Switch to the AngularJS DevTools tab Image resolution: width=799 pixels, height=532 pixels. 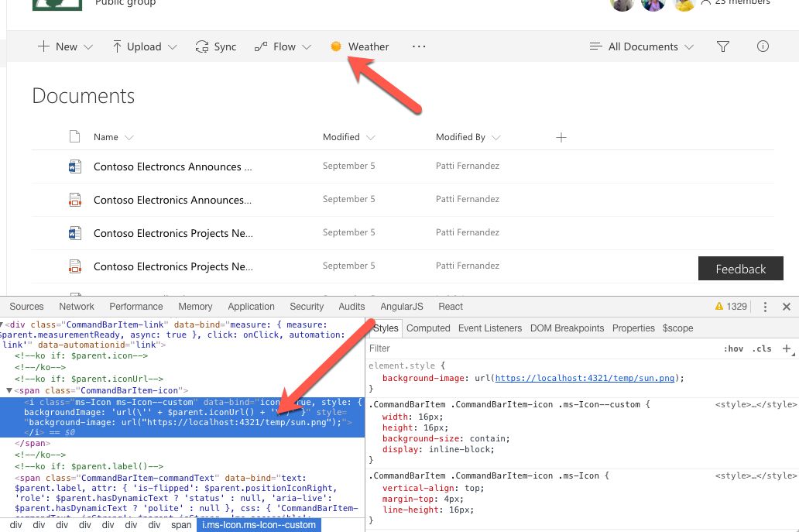(402, 306)
